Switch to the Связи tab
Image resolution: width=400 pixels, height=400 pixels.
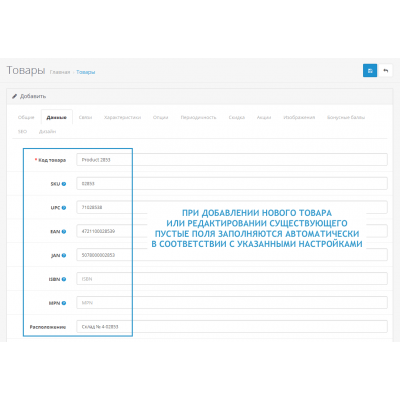85,117
